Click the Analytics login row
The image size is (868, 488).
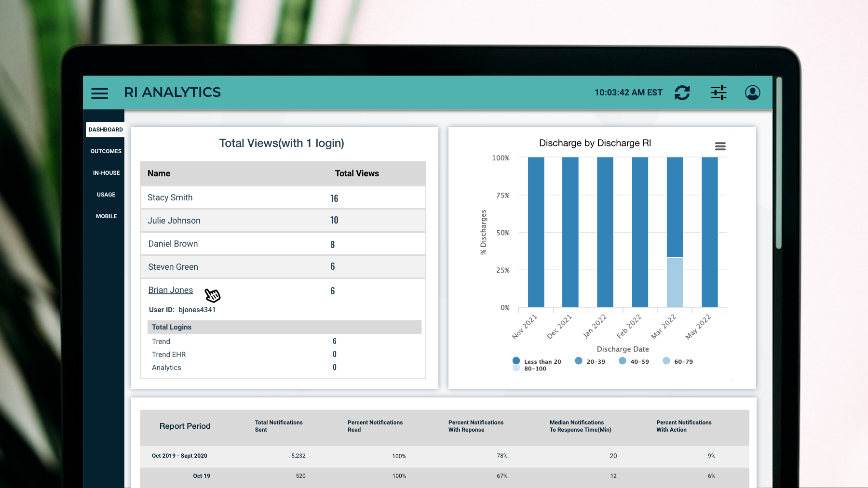[x=285, y=367]
